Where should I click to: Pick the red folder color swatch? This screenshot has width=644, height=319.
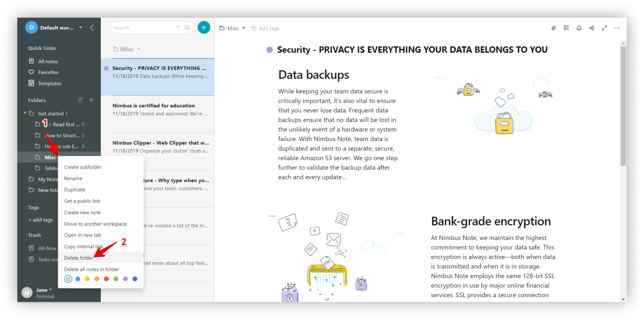(106, 279)
